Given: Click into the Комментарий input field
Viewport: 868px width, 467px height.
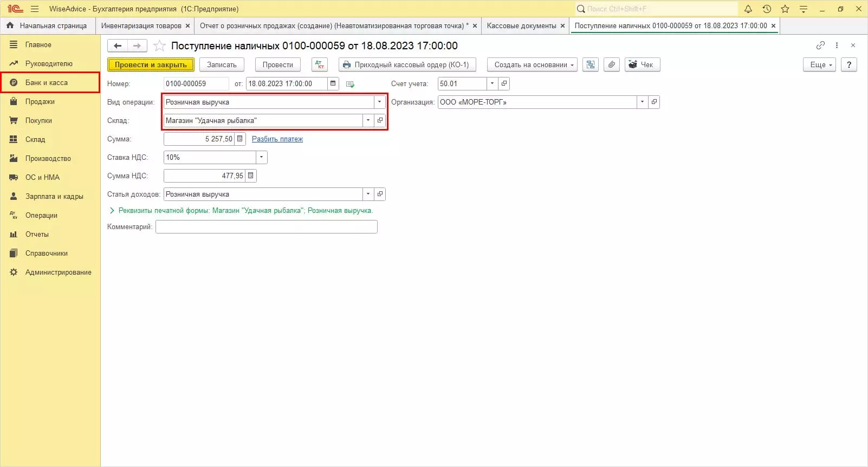Looking at the screenshot, I should coord(267,226).
